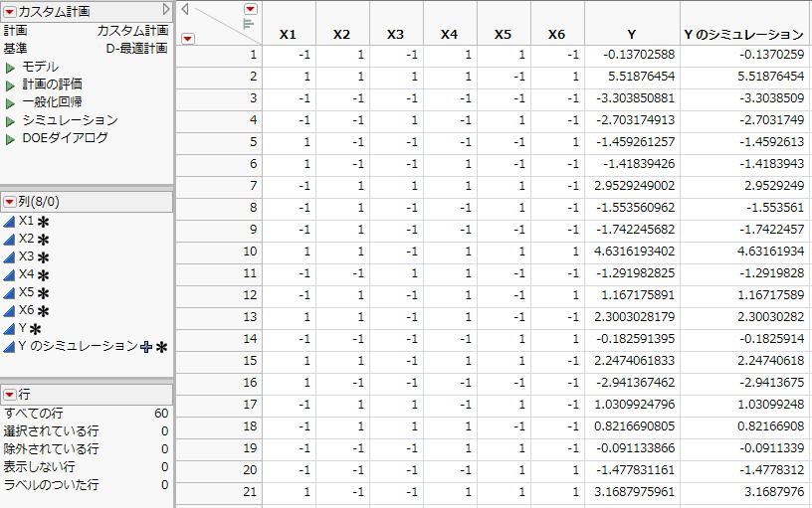Click the 選択されている行 row
This screenshot has height=508, width=812.
(86, 431)
